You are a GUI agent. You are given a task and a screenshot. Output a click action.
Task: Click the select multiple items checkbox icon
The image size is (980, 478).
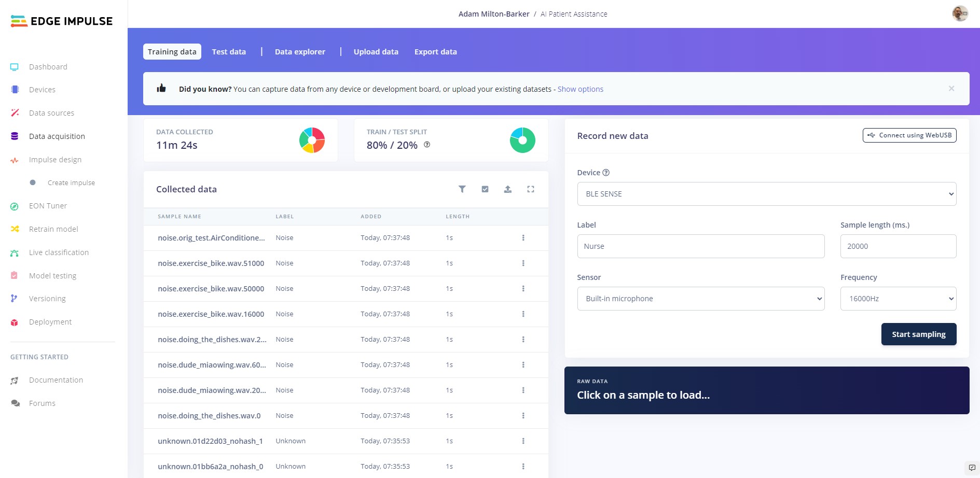pos(485,189)
